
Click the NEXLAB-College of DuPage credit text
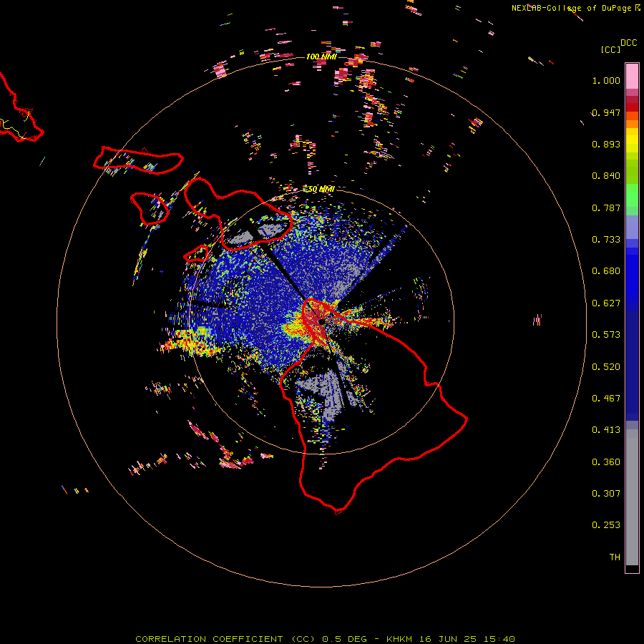click(x=571, y=8)
